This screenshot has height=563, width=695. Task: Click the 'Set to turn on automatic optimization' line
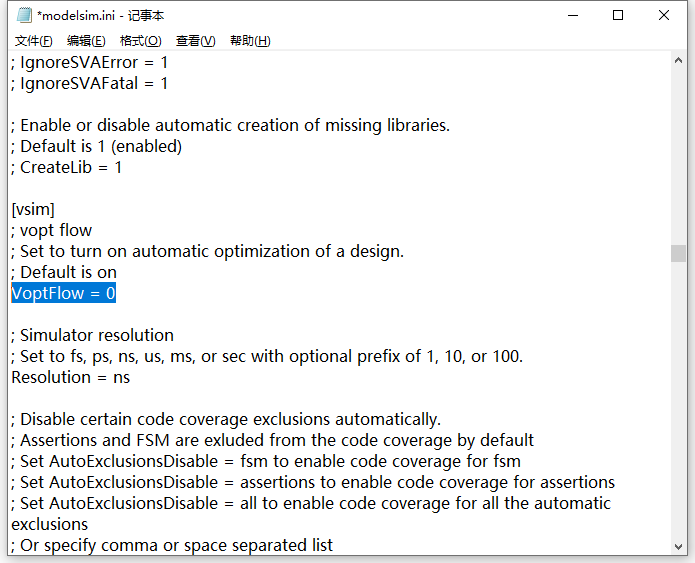[x=207, y=251]
